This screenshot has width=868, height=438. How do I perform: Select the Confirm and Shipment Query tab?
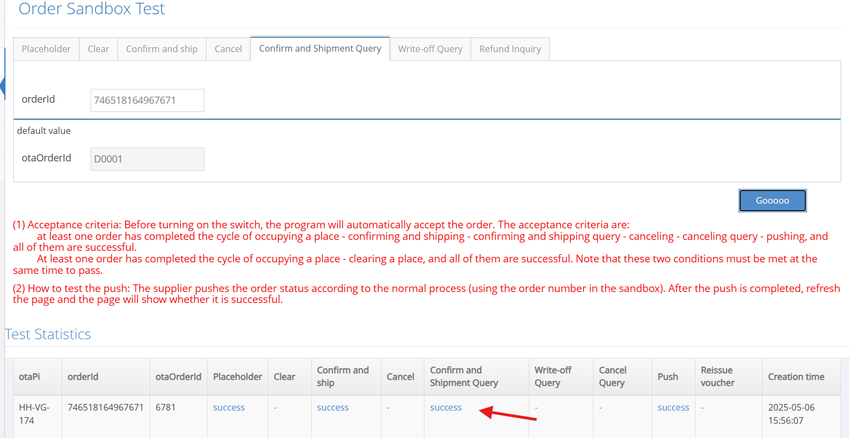(320, 48)
